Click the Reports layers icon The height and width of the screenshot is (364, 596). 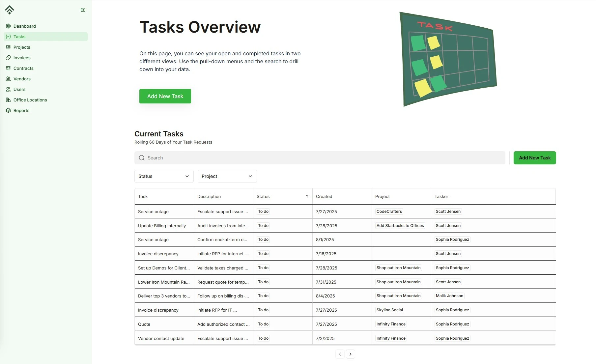pyautogui.click(x=8, y=110)
